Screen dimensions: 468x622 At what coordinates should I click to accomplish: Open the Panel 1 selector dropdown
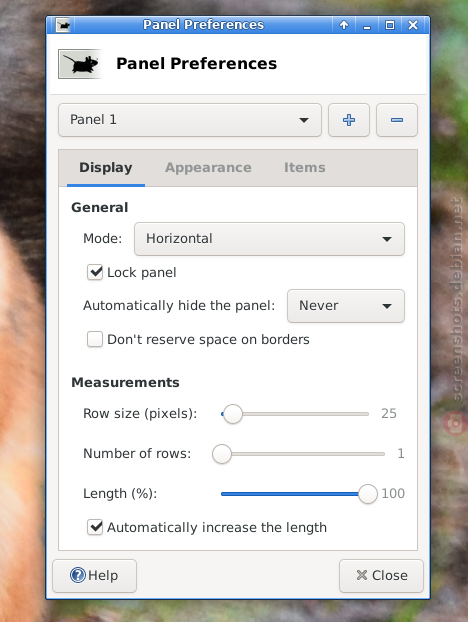190,120
